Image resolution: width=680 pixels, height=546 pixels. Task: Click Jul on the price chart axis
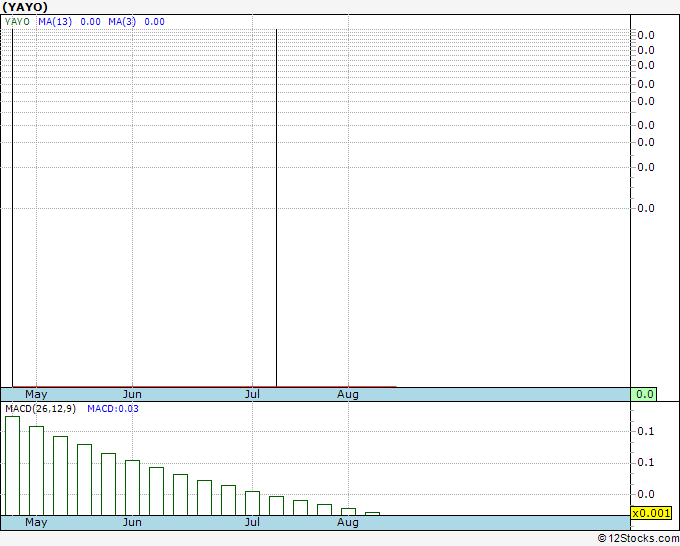(253, 395)
